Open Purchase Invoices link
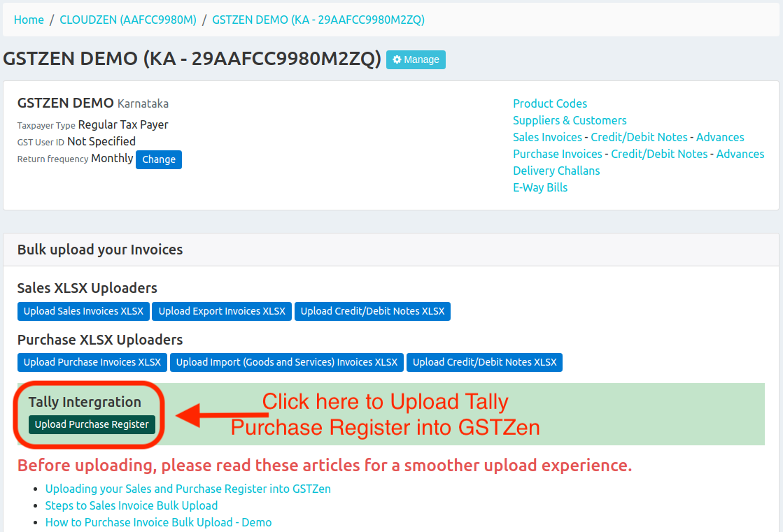The height and width of the screenshot is (532, 783). 557,154
